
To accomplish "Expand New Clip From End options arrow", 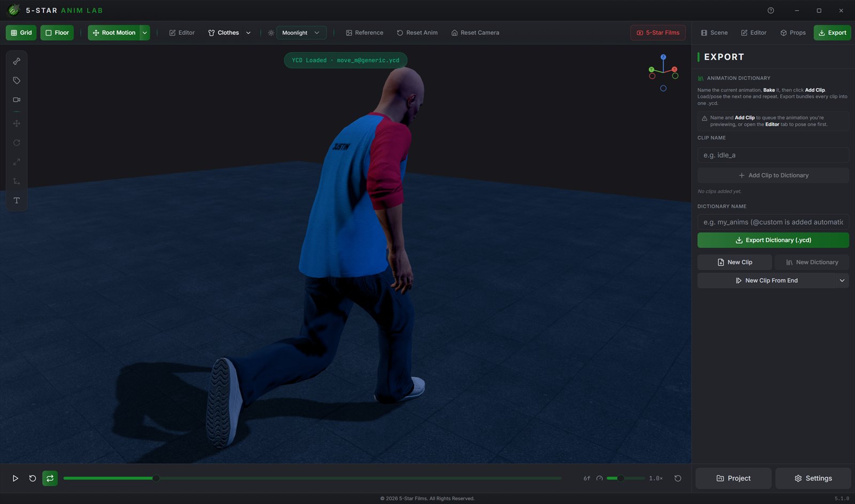I will 842,281.
